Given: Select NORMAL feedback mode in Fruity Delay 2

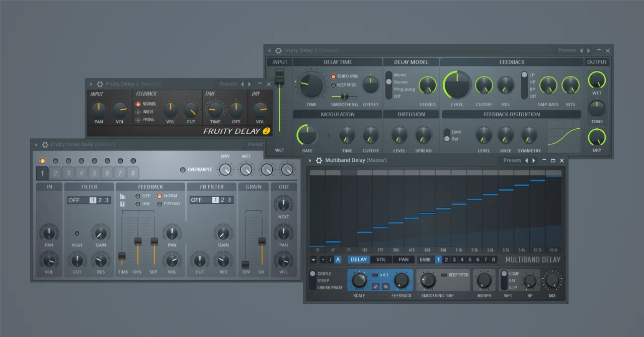Looking at the screenshot, I should click(138, 104).
